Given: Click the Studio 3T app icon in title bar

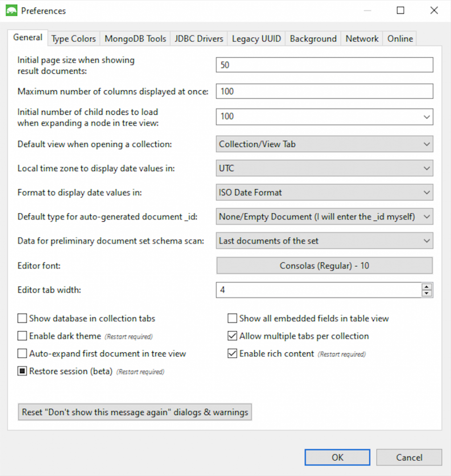Looking at the screenshot, I should click(12, 11).
